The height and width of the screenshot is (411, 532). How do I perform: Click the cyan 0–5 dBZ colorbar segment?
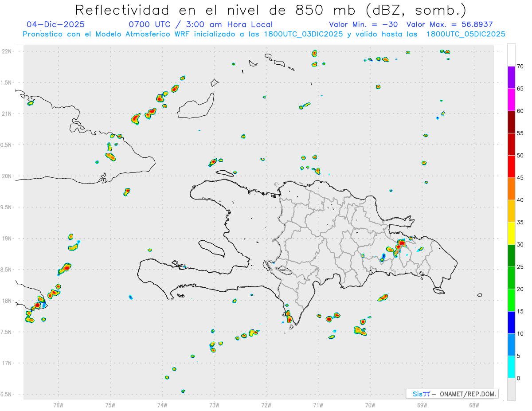[511, 367]
